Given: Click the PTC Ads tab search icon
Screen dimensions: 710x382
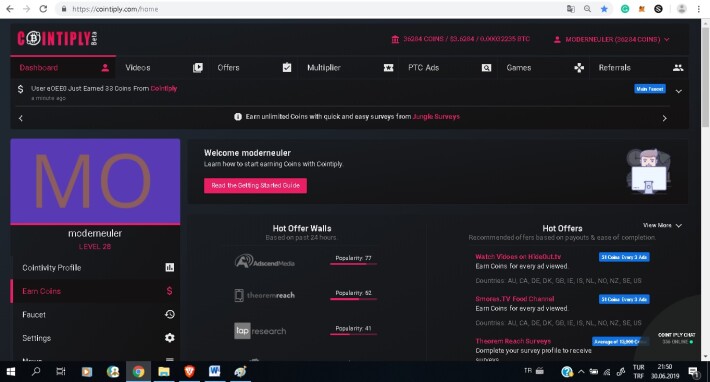Looking at the screenshot, I should 486,68.
